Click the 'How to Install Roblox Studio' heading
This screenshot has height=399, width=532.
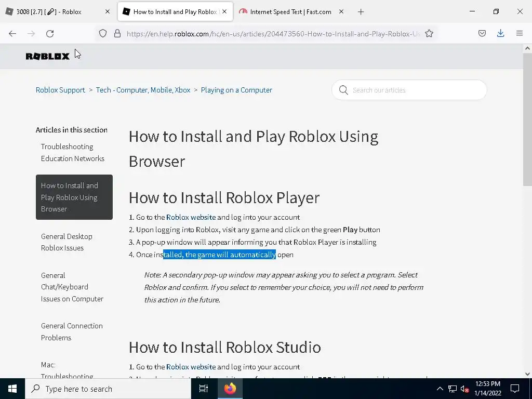click(x=224, y=347)
